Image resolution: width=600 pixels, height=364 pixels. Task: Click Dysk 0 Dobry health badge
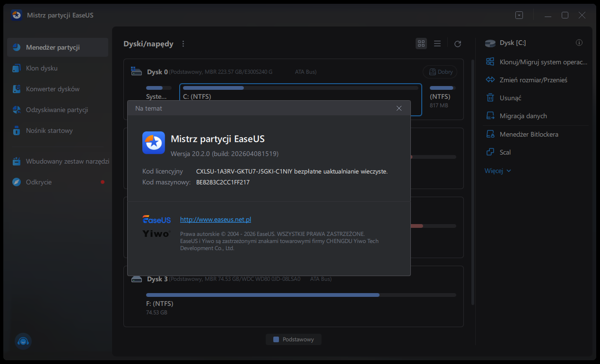tap(440, 72)
